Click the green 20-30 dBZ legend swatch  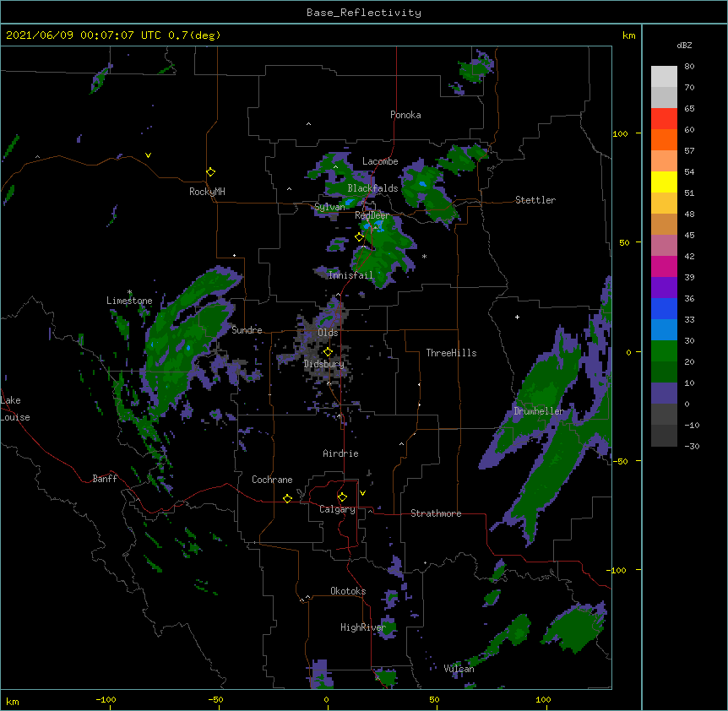tap(664, 351)
